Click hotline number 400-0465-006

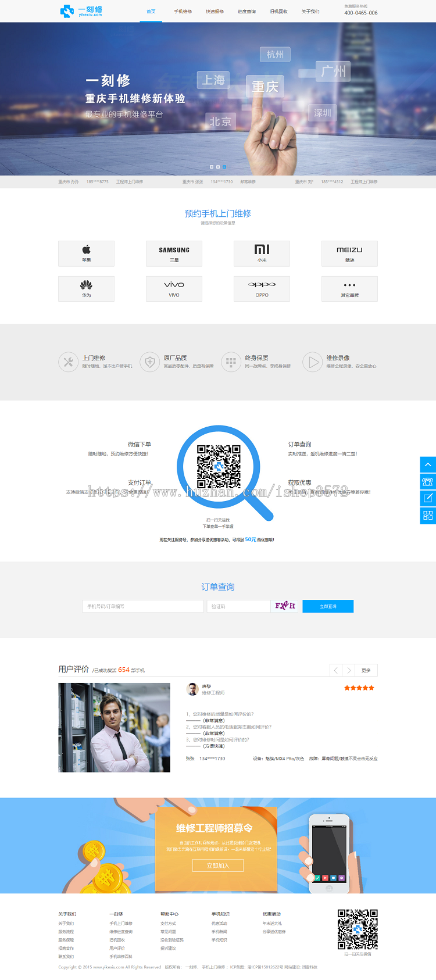[x=360, y=13]
